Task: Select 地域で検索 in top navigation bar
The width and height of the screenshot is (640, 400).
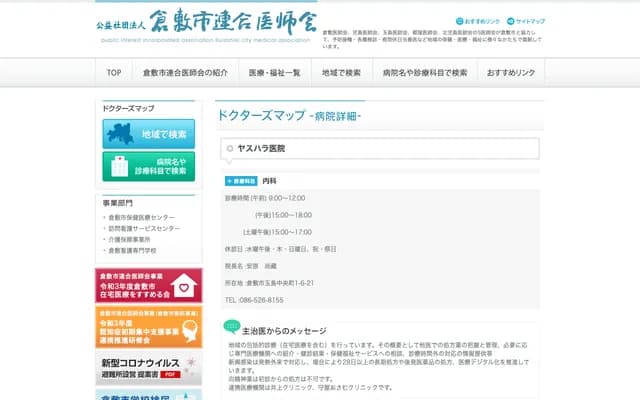Action: click(342, 73)
